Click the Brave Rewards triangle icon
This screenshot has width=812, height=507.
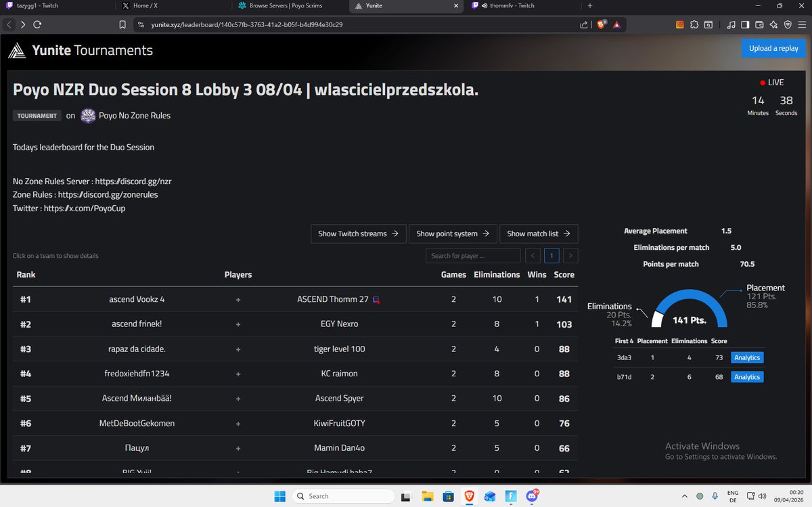(x=617, y=24)
